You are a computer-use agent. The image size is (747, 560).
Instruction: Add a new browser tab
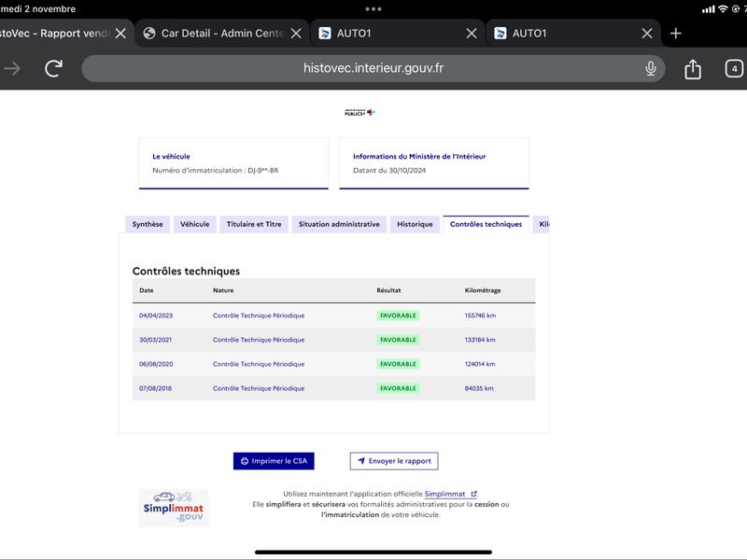point(675,34)
